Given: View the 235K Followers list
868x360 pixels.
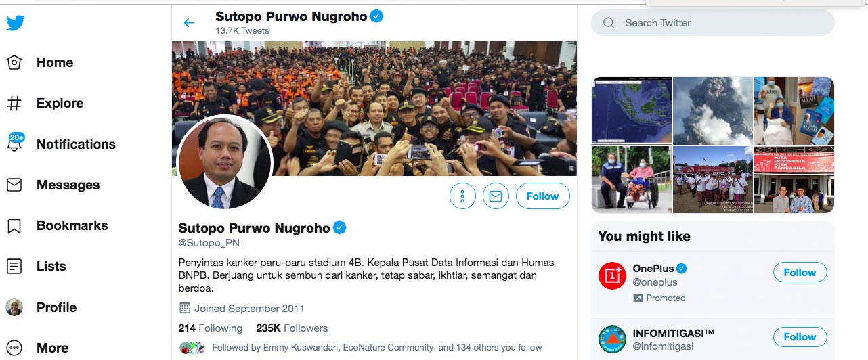Looking at the screenshot, I should 292,328.
